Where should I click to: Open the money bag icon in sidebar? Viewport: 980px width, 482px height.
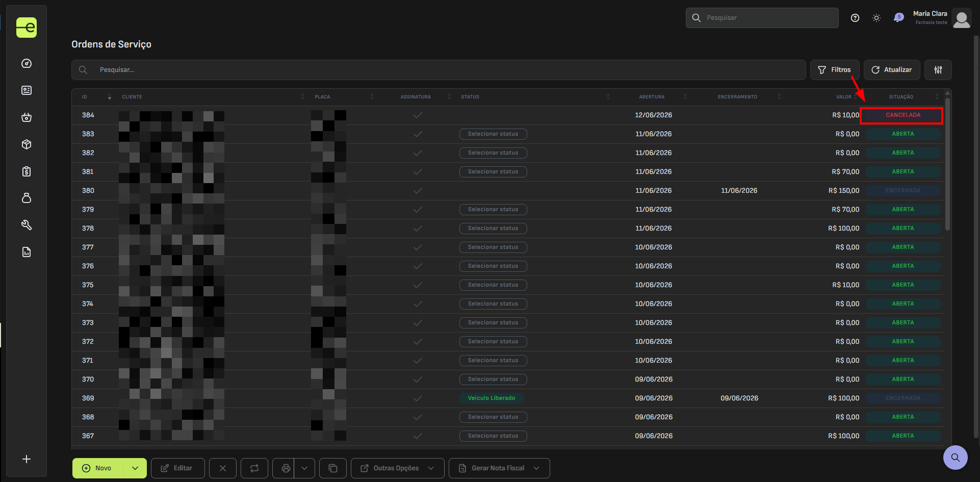point(27,198)
